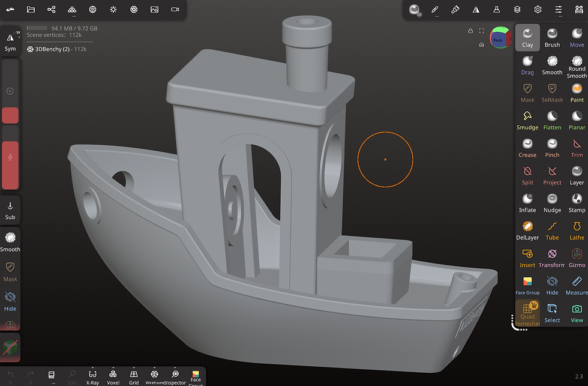588x386 pixels.
Task: Select the Insert tool
Action: click(x=527, y=258)
